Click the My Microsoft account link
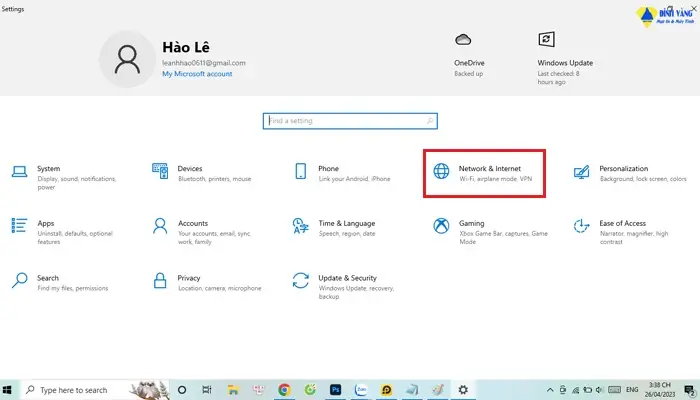The width and height of the screenshot is (700, 400). tap(197, 74)
